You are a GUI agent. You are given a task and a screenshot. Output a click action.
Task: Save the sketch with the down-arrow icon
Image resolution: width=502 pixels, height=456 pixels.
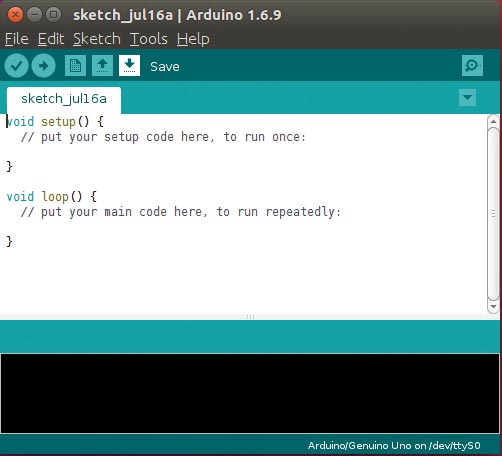tap(129, 66)
